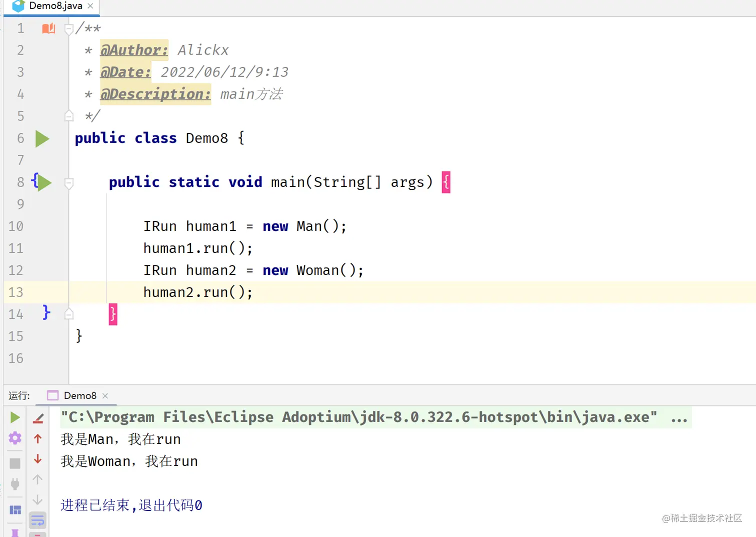This screenshot has width=756, height=537.
Task: Click the @Author: tag in comment
Action: point(134,50)
